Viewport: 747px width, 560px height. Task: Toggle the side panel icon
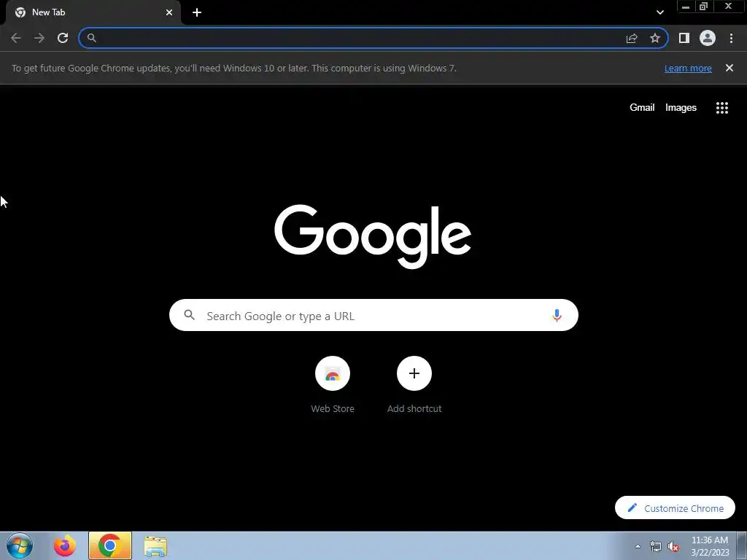[x=684, y=38]
